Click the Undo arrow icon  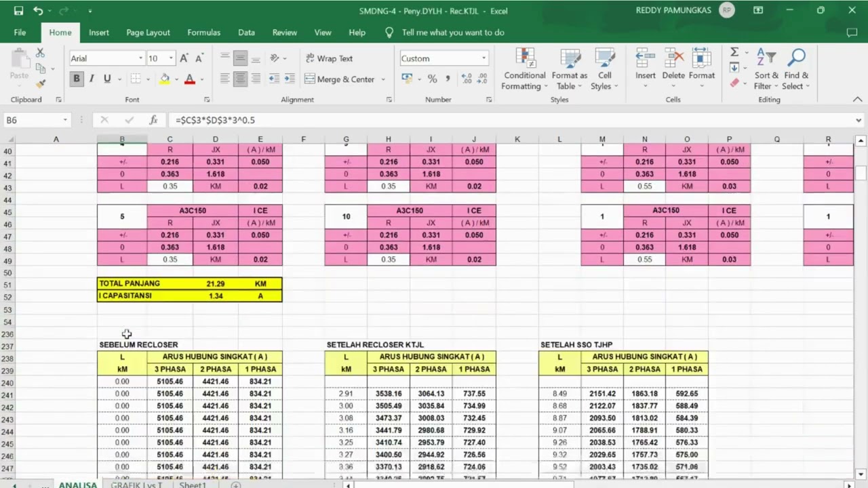(38, 11)
